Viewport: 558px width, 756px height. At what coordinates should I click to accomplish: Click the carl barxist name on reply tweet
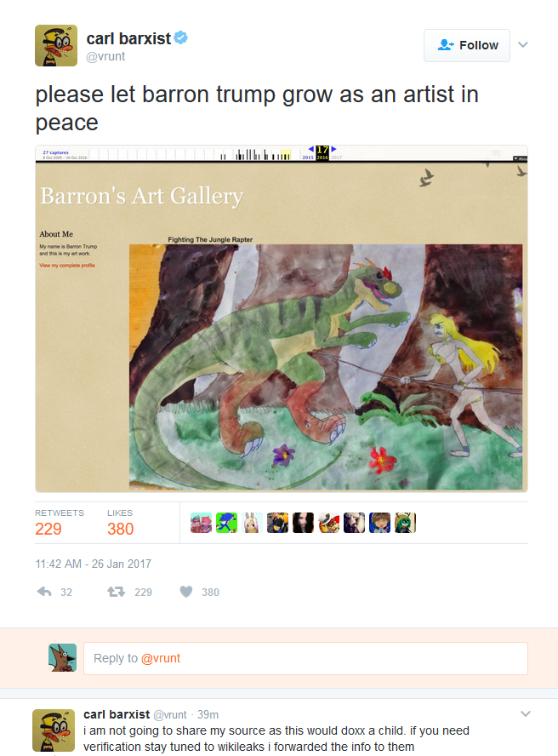coord(117,714)
